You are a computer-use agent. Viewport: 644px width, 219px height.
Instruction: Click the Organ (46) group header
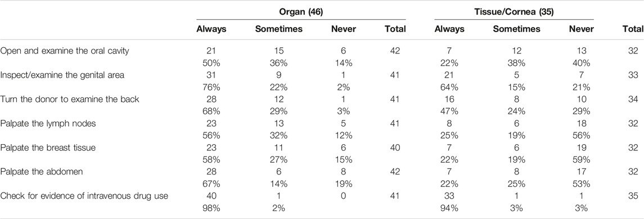[301, 12]
